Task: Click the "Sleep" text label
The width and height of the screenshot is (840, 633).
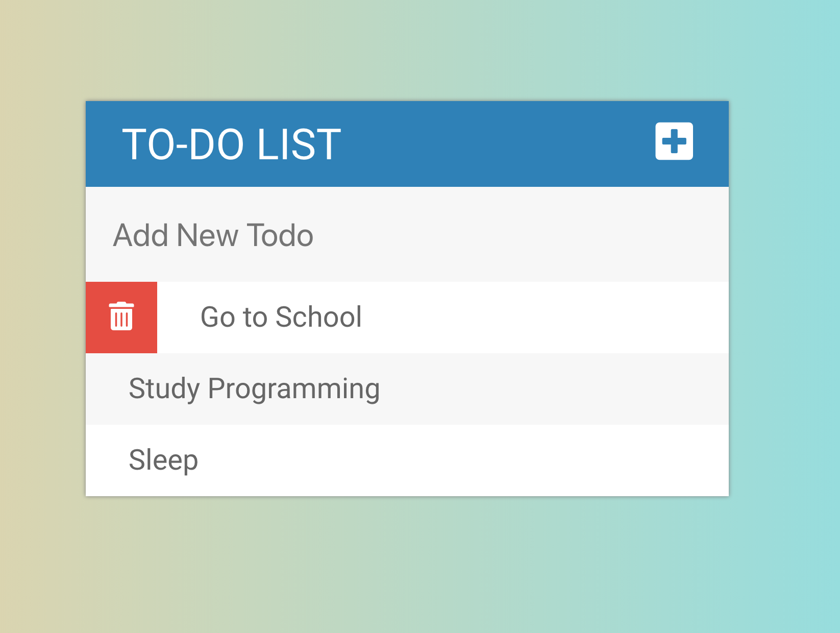Action: click(x=163, y=460)
